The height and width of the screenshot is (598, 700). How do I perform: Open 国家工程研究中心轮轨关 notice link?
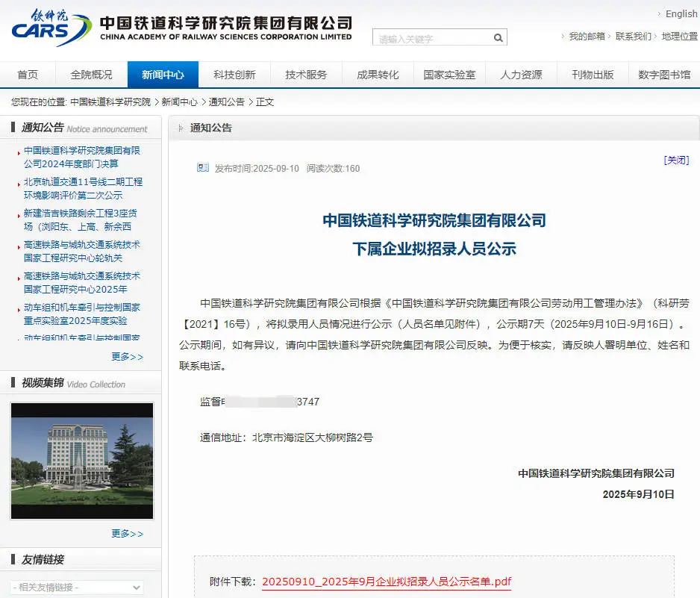82,251
